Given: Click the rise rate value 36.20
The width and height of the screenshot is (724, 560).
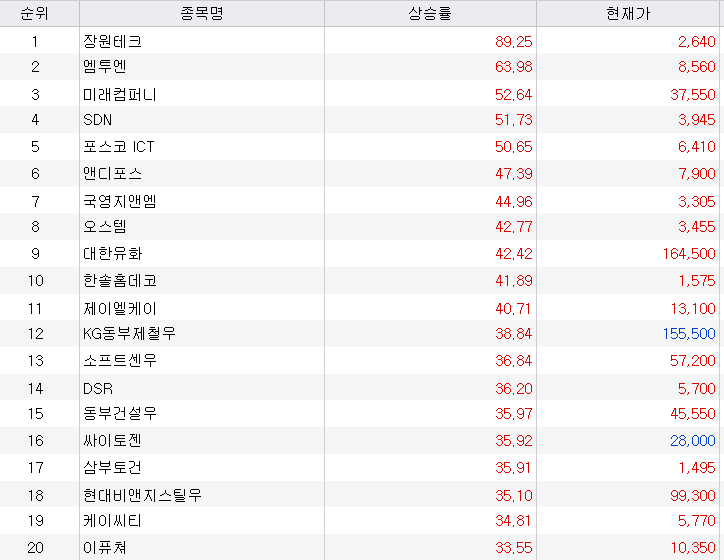Looking at the screenshot, I should [x=513, y=388].
